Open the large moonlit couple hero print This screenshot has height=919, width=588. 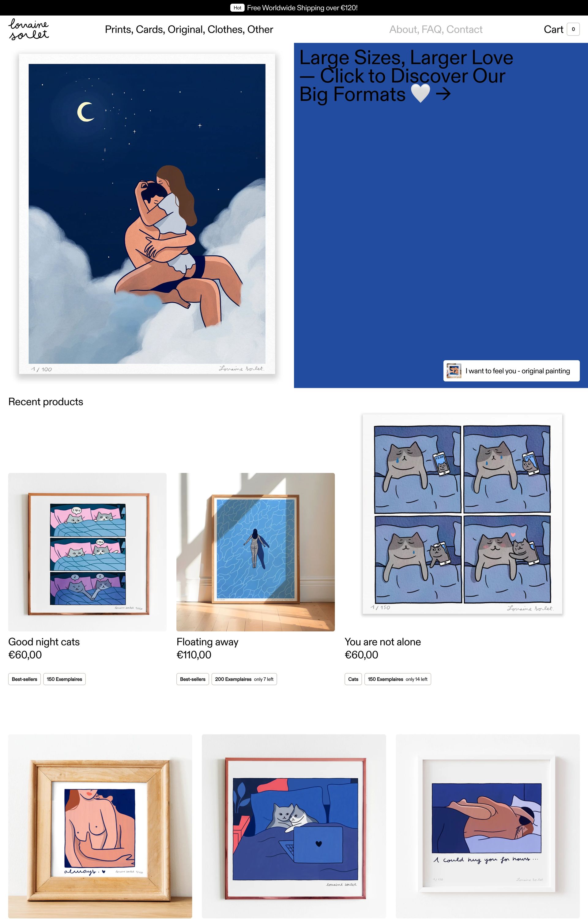pyautogui.click(x=147, y=214)
